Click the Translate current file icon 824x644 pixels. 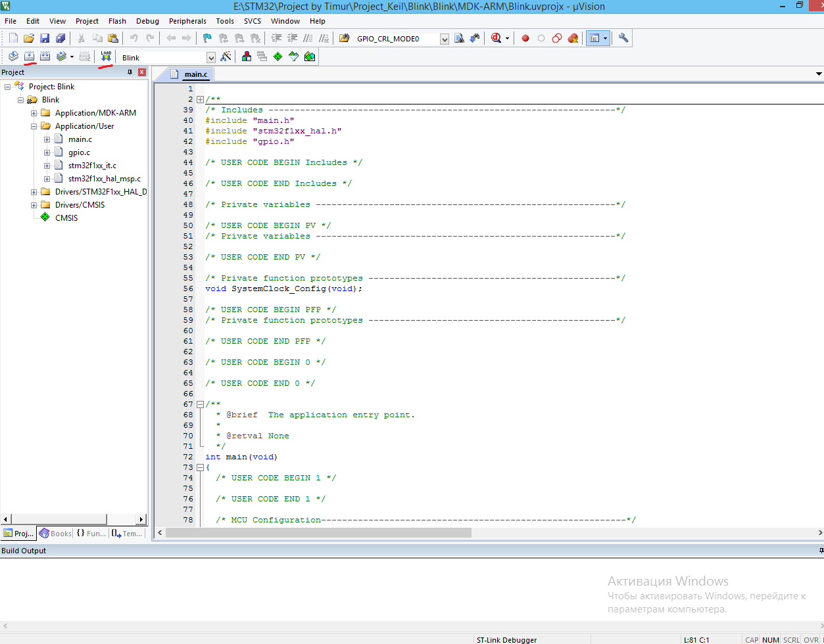13,57
